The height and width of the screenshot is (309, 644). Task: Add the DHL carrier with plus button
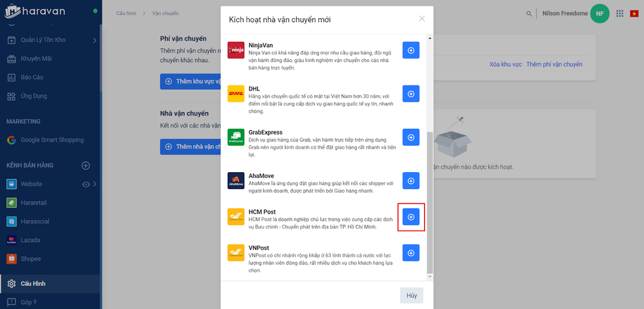pyautogui.click(x=411, y=94)
